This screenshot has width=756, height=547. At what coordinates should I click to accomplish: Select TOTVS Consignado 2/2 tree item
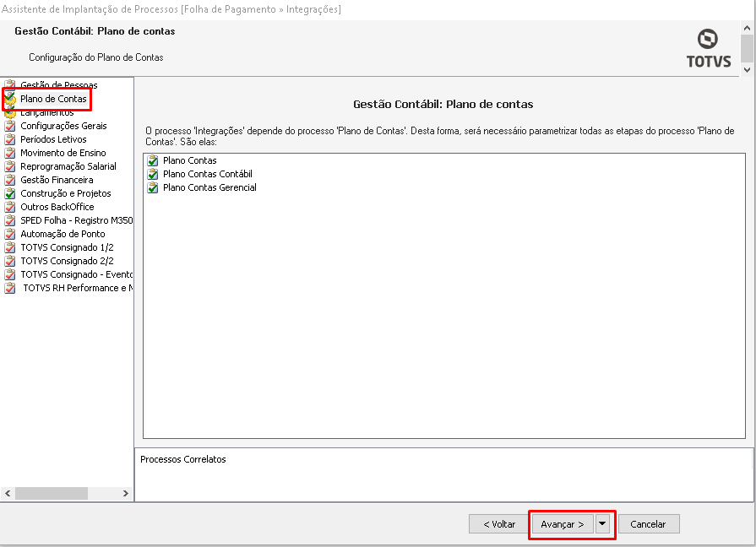pyautogui.click(x=67, y=261)
